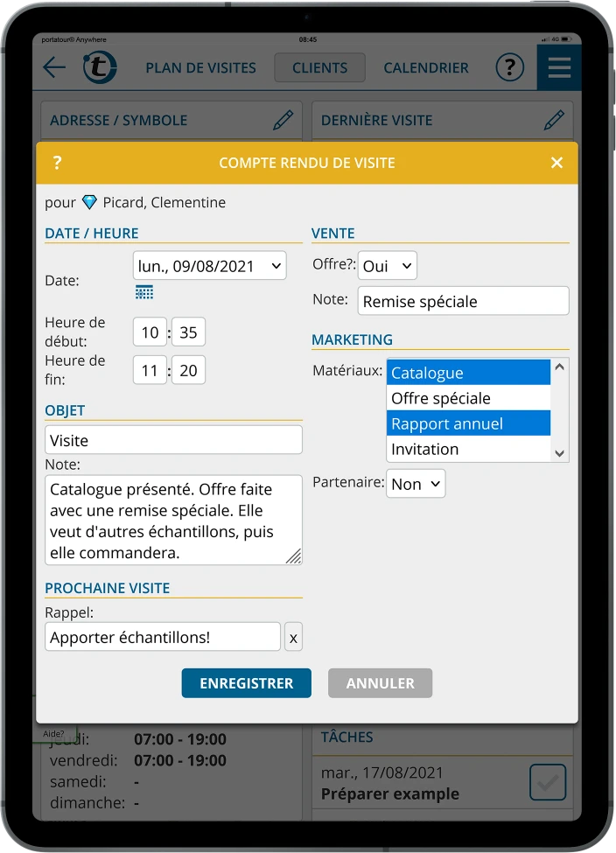Viewport: 616px width, 853px height.
Task: Go back with the left arrow icon
Action: click(54, 67)
